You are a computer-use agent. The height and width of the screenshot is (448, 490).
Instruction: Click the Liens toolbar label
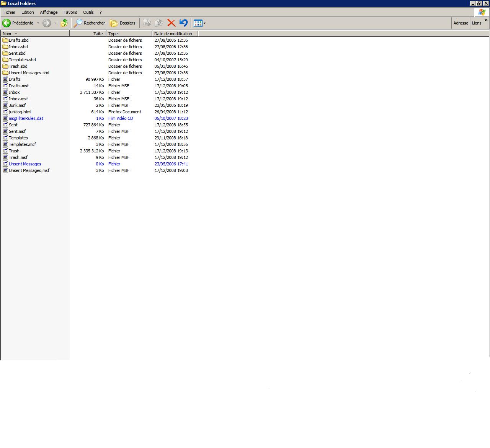tap(477, 23)
